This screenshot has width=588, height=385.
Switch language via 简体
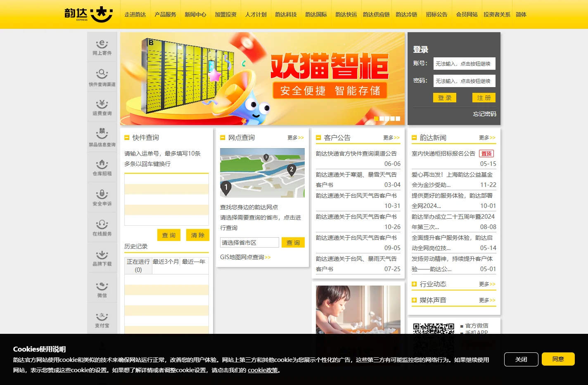521,14
